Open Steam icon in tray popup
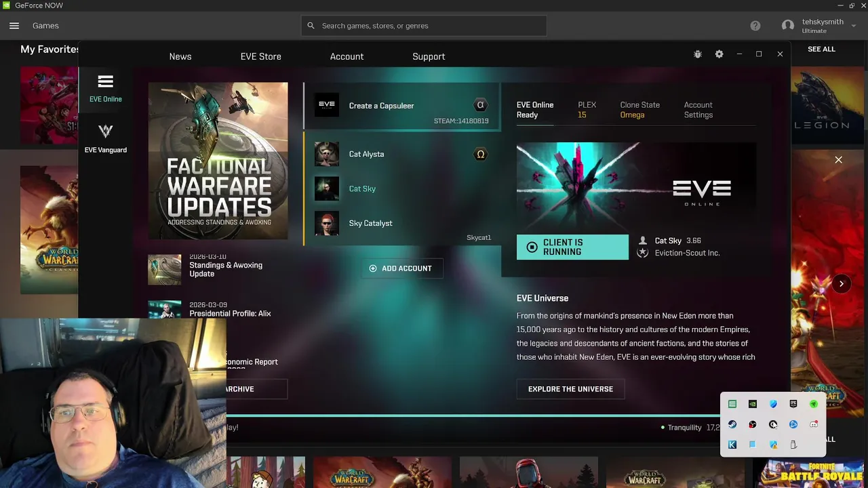The height and width of the screenshot is (488, 868). pyautogui.click(x=732, y=424)
